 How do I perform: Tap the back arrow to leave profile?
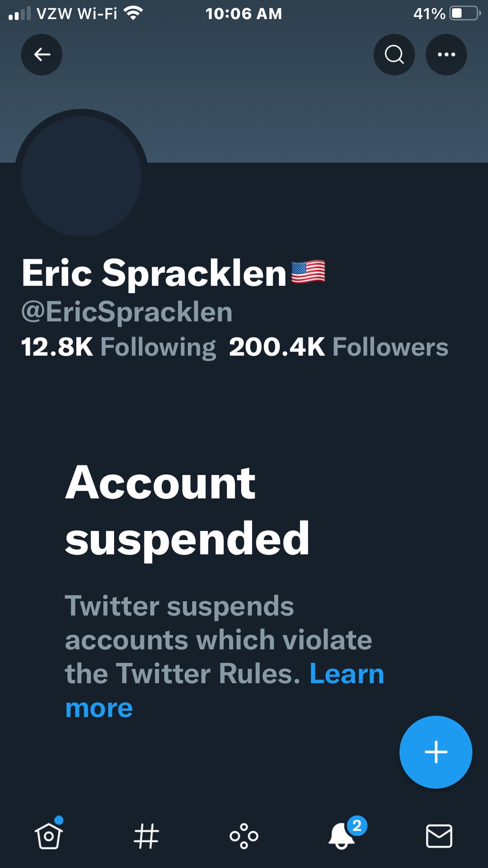point(42,55)
